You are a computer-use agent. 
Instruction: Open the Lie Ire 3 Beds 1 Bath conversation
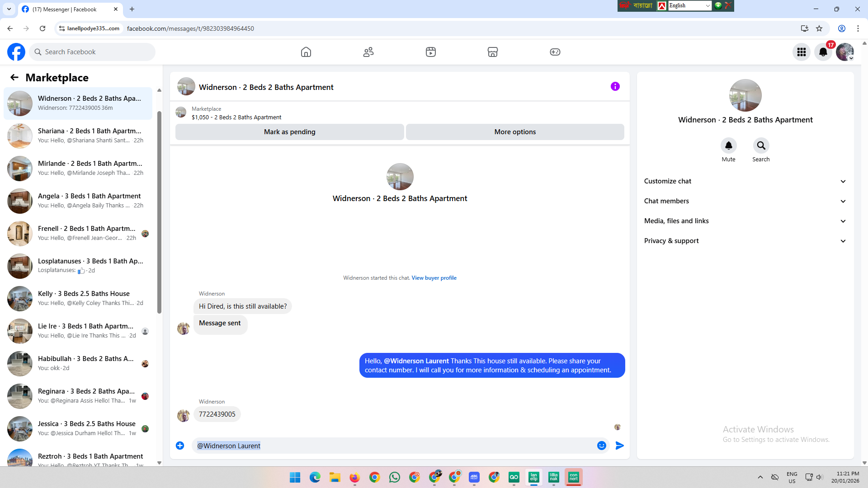point(78,331)
